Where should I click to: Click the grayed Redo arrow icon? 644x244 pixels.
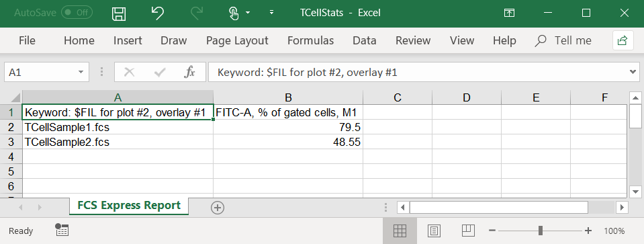(197, 13)
